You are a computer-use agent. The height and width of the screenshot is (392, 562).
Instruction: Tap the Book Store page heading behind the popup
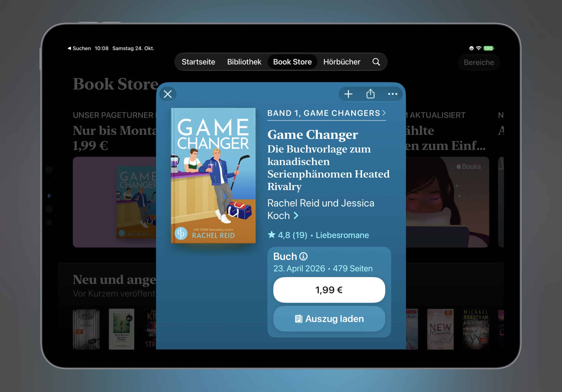[x=115, y=84]
